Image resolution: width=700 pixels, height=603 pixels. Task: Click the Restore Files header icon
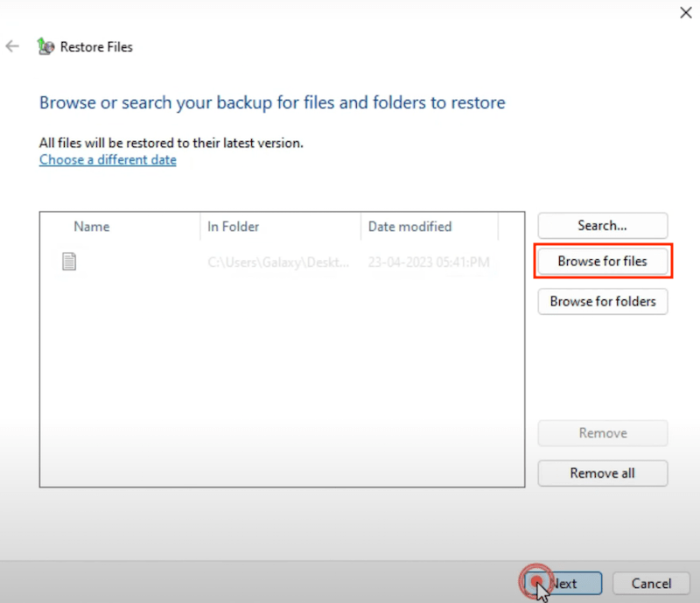pyautogui.click(x=45, y=46)
